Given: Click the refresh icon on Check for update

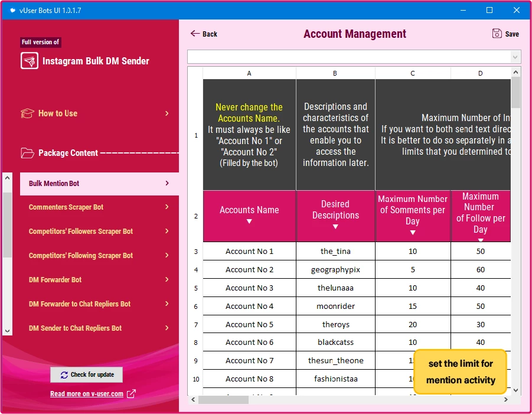Looking at the screenshot, I should coord(64,375).
